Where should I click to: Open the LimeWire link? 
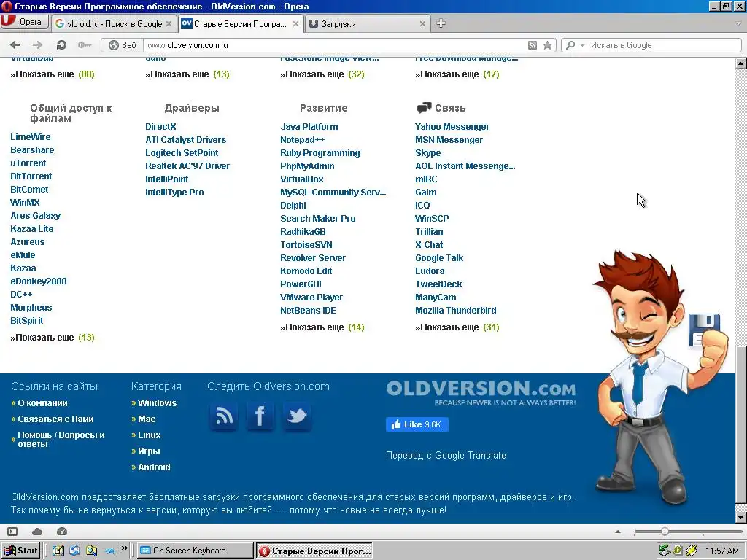click(x=31, y=137)
